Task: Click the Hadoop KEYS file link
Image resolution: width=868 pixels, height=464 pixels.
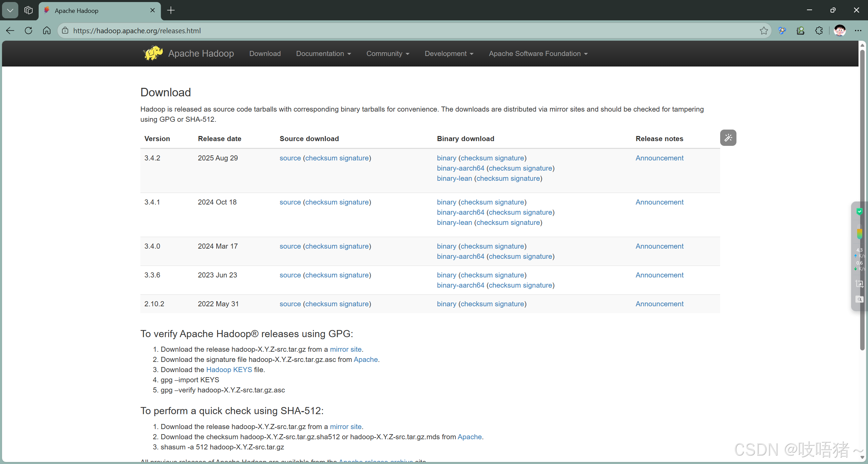Action: 229,370
